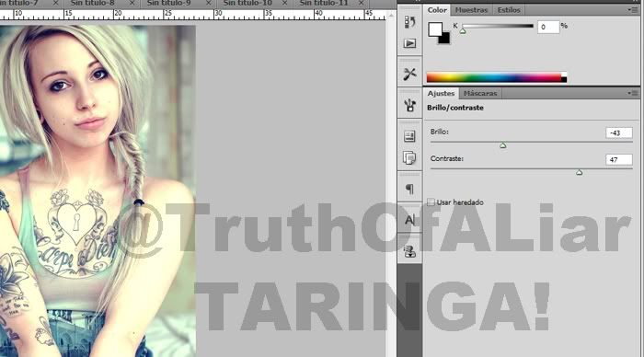The height and width of the screenshot is (357, 644).
Task: Close the Sin título-11 document tab
Action: click(361, 4)
